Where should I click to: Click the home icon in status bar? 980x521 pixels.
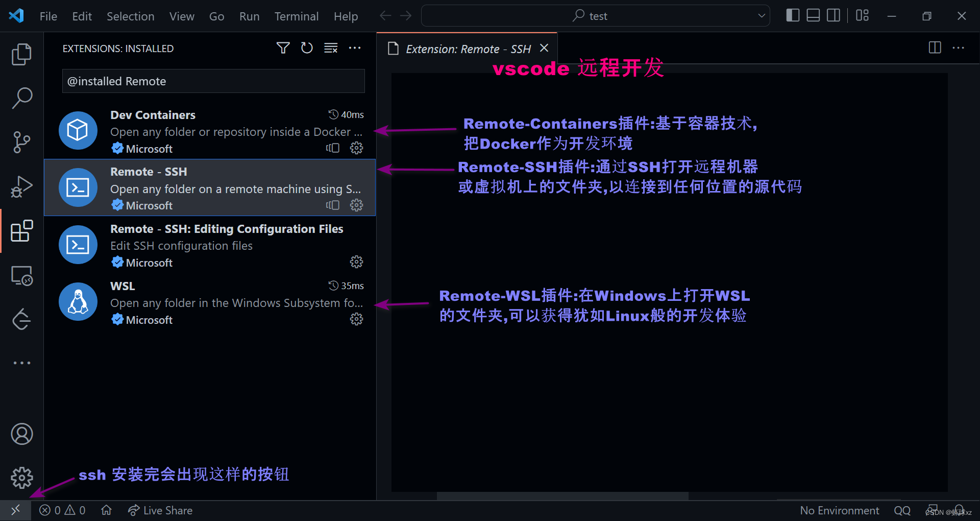pos(106,510)
